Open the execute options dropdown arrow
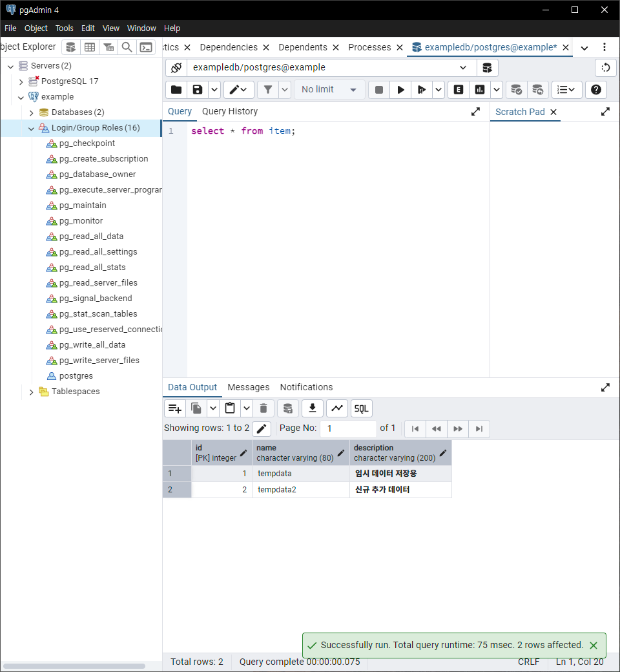 439,90
